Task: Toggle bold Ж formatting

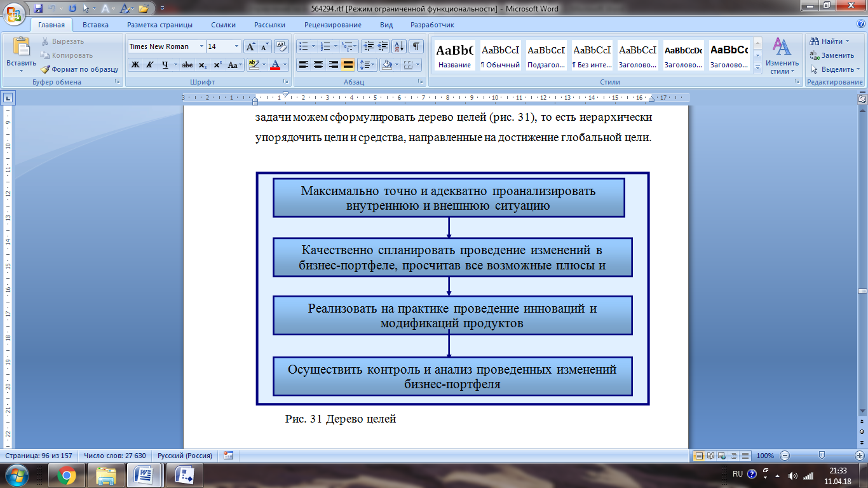Action: point(135,65)
